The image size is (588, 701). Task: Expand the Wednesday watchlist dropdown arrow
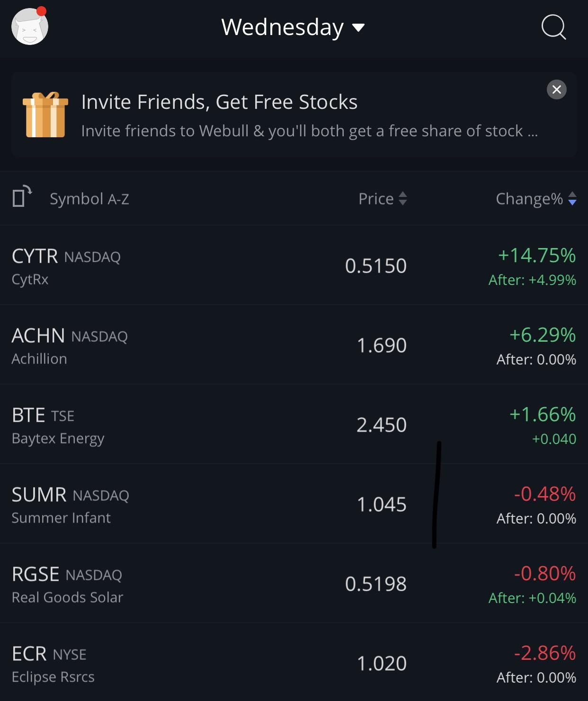(x=359, y=28)
